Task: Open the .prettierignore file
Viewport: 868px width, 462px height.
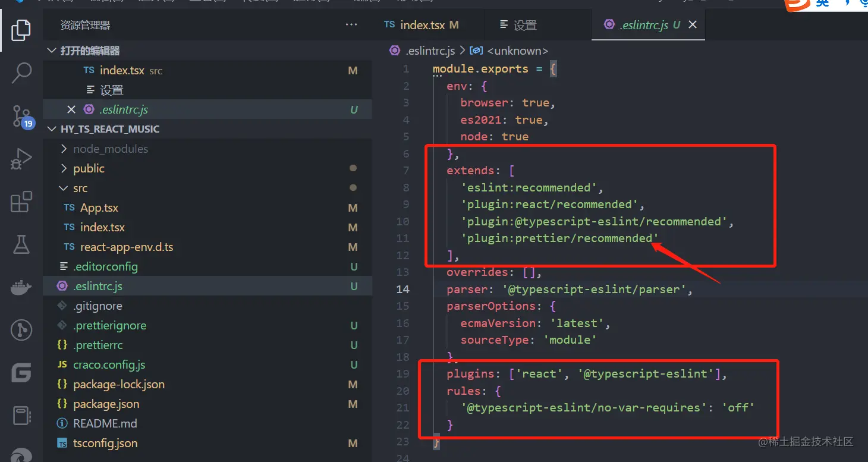Action: click(x=207, y=325)
